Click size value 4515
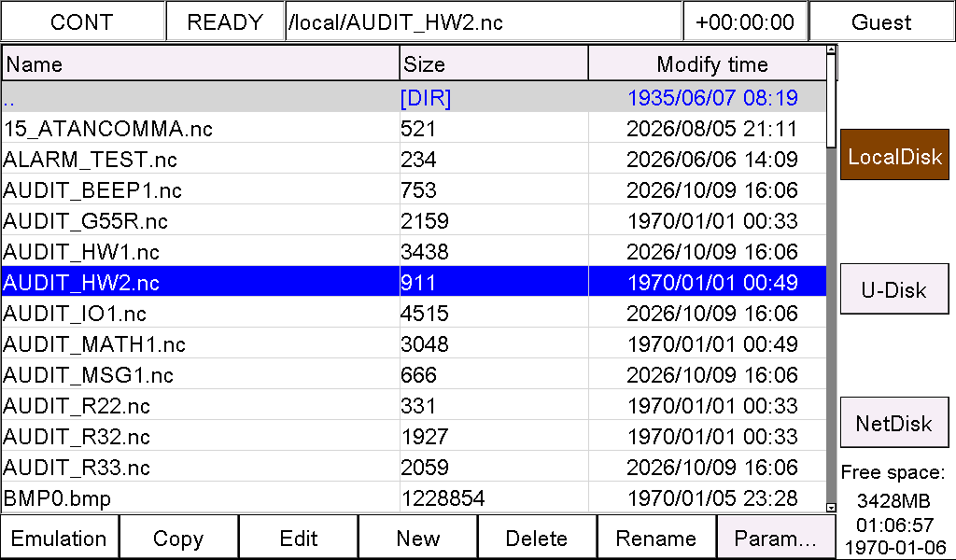This screenshot has height=560, width=956. click(x=425, y=314)
